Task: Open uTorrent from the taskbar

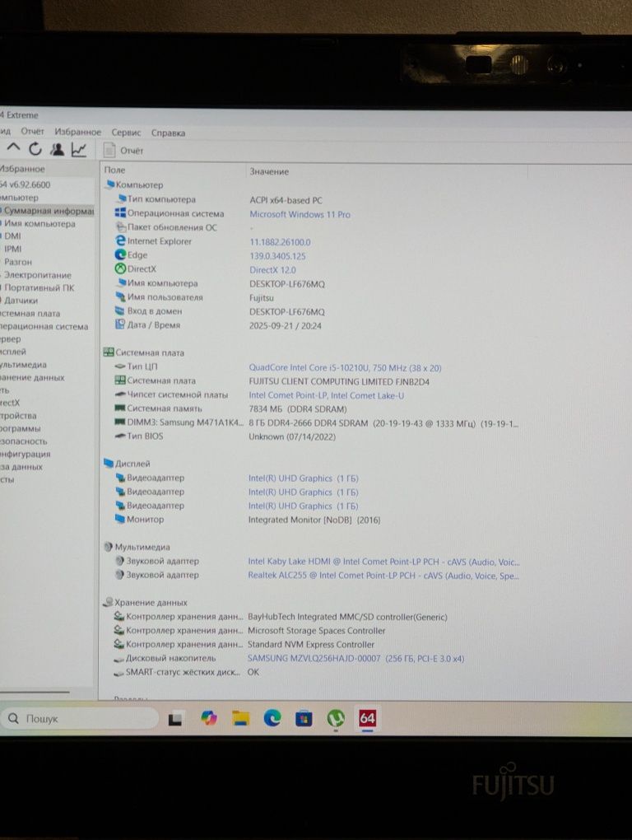Action: (336, 718)
